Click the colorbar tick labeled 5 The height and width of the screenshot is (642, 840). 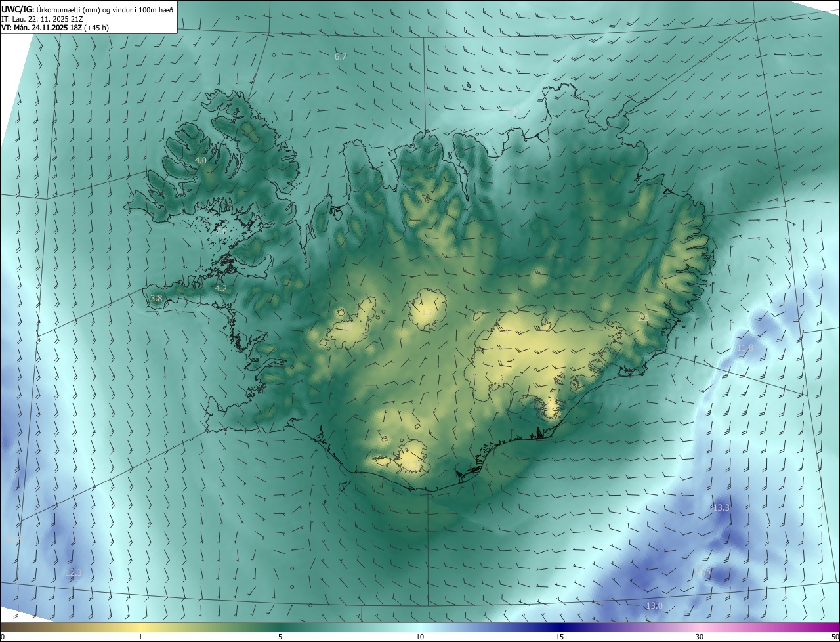[280, 637]
